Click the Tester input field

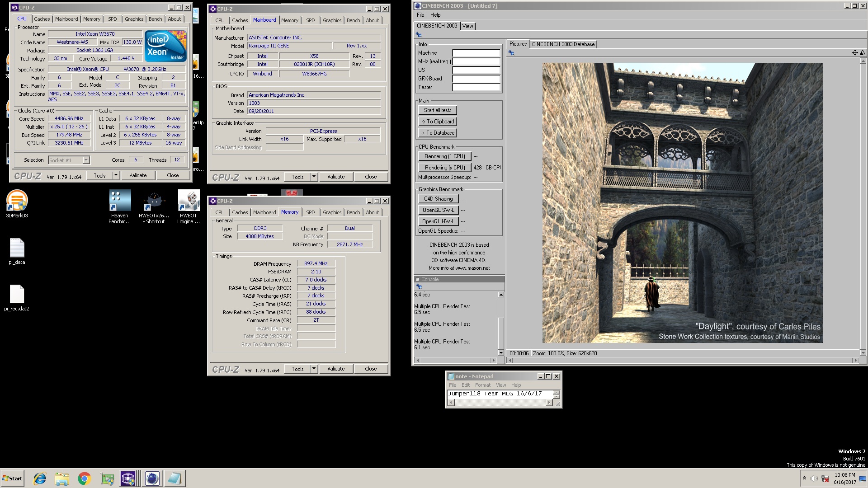(476, 87)
